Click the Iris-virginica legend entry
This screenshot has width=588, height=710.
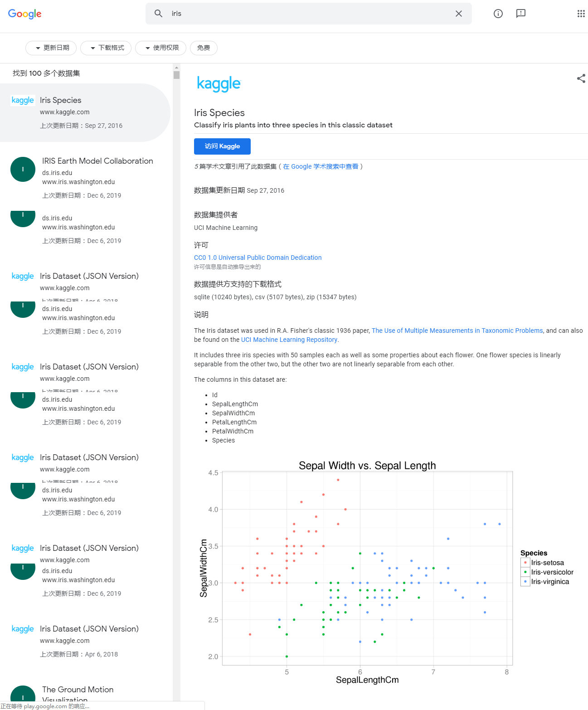coord(545,582)
